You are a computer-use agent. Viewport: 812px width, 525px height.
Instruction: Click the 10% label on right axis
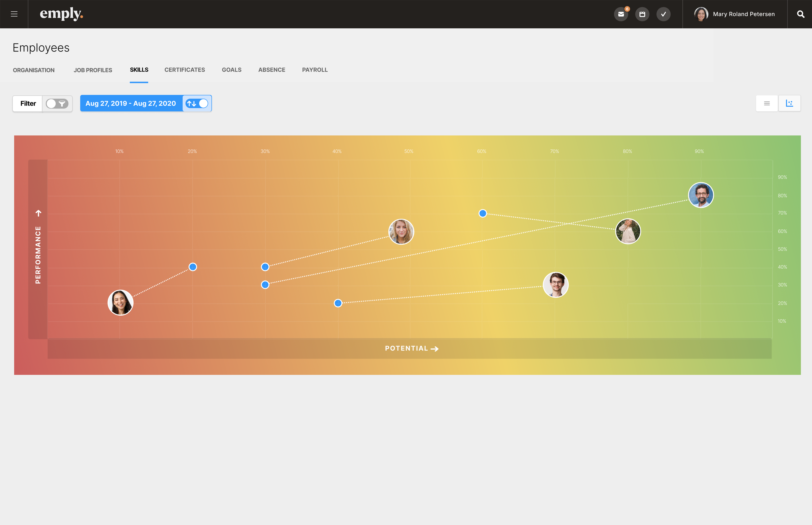click(782, 321)
